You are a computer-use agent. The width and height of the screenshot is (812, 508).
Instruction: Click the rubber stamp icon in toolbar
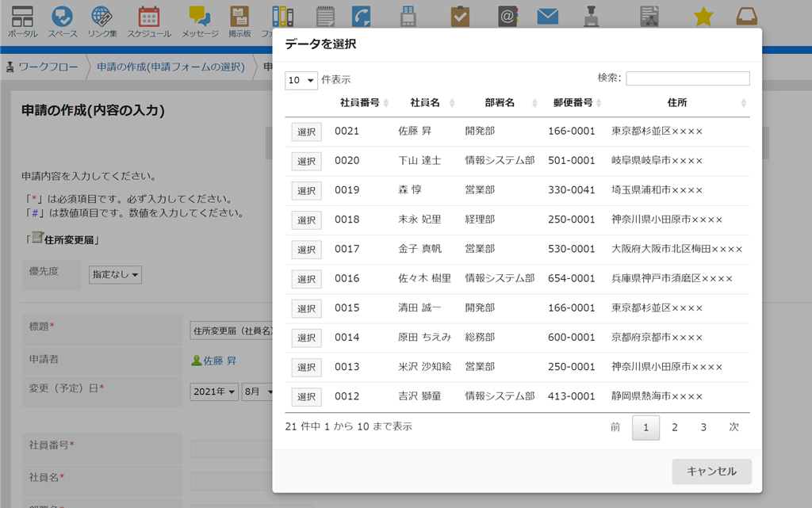pos(591,17)
